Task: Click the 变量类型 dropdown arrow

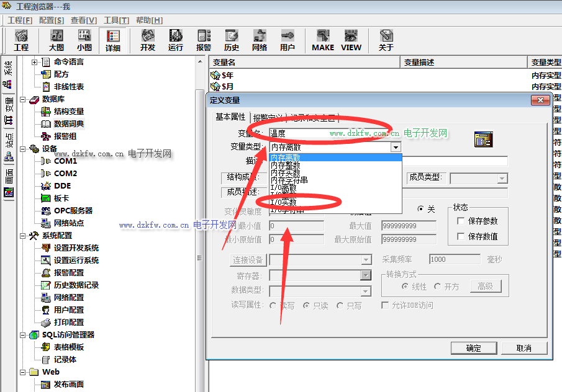Action: click(x=396, y=148)
